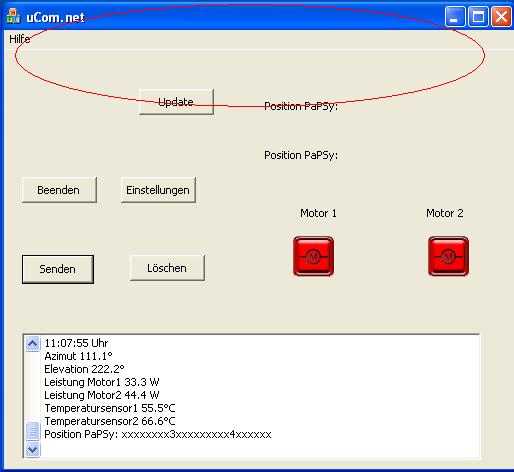Image resolution: width=514 pixels, height=472 pixels.
Task: Click the red Motor 1 indicator icon
Action: [313, 256]
